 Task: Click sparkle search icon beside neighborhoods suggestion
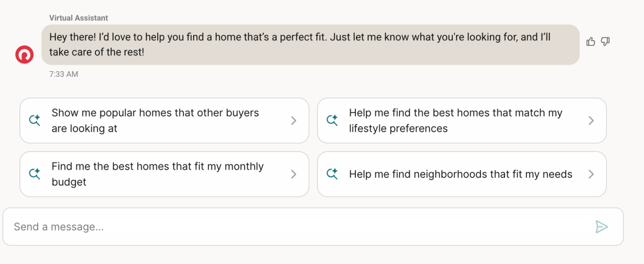click(x=333, y=174)
